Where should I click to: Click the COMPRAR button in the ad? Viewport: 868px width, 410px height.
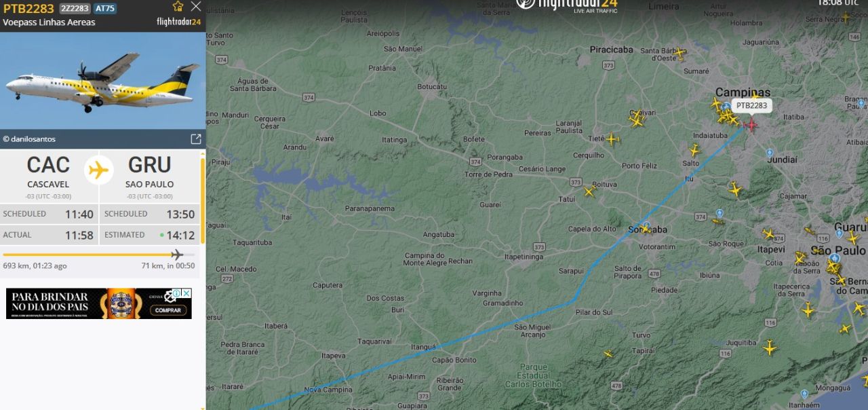click(x=167, y=310)
